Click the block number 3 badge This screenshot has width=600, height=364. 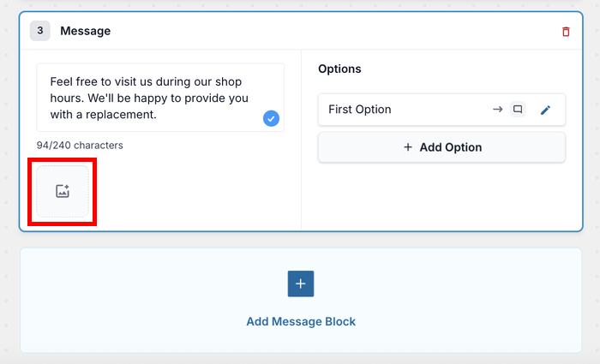tap(39, 31)
